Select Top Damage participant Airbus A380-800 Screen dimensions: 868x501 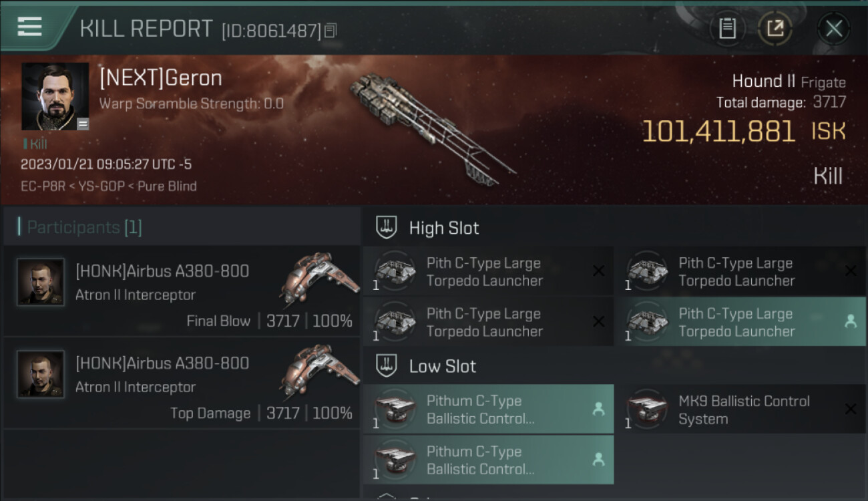[181, 383]
